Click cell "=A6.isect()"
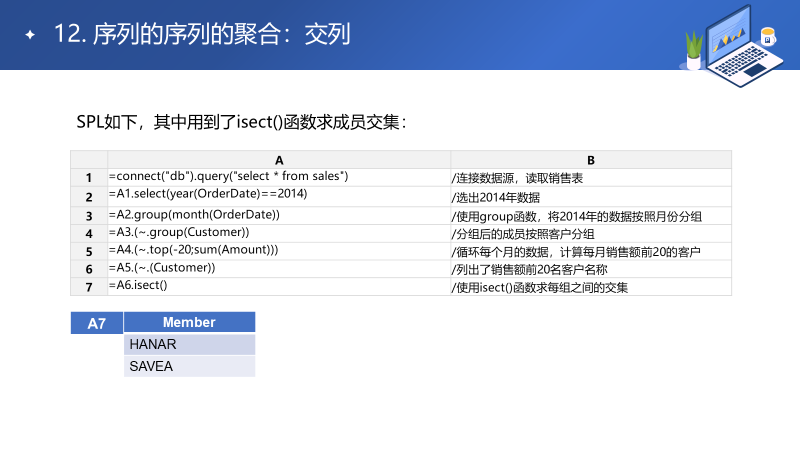This screenshot has height=450, width=800. click(279, 287)
